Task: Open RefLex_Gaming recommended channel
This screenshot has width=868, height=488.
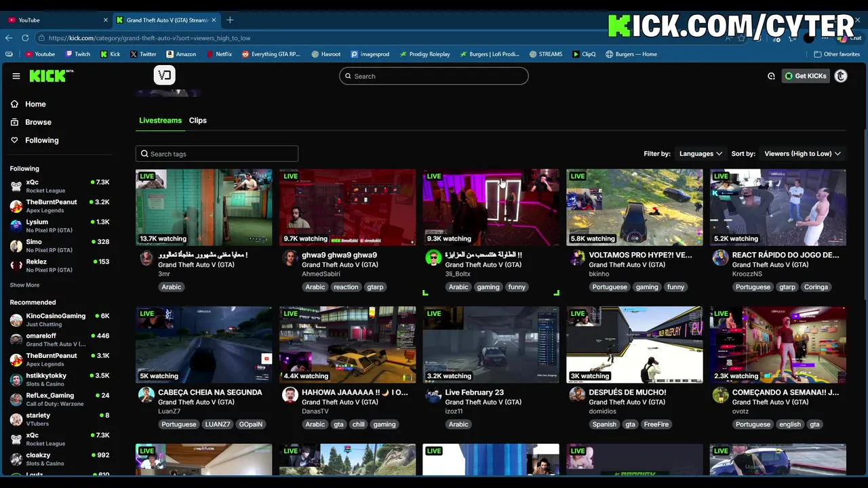Action: pyautogui.click(x=60, y=399)
